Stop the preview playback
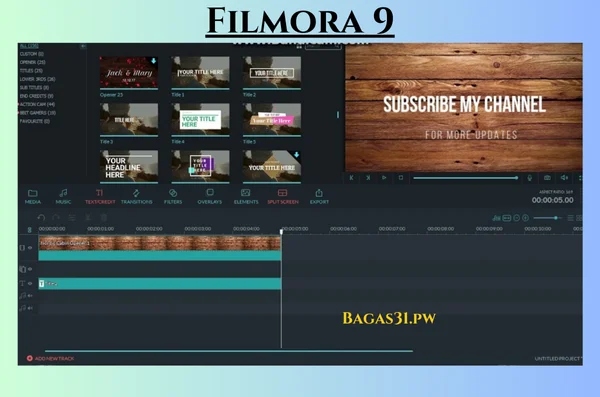Image resolution: width=600 pixels, height=397 pixels. tap(401, 178)
